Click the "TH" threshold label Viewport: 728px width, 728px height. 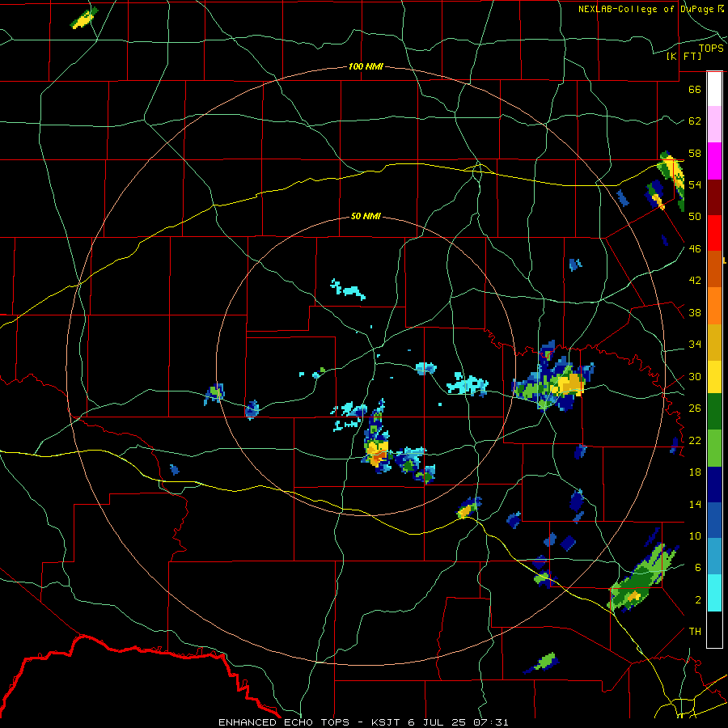(695, 632)
